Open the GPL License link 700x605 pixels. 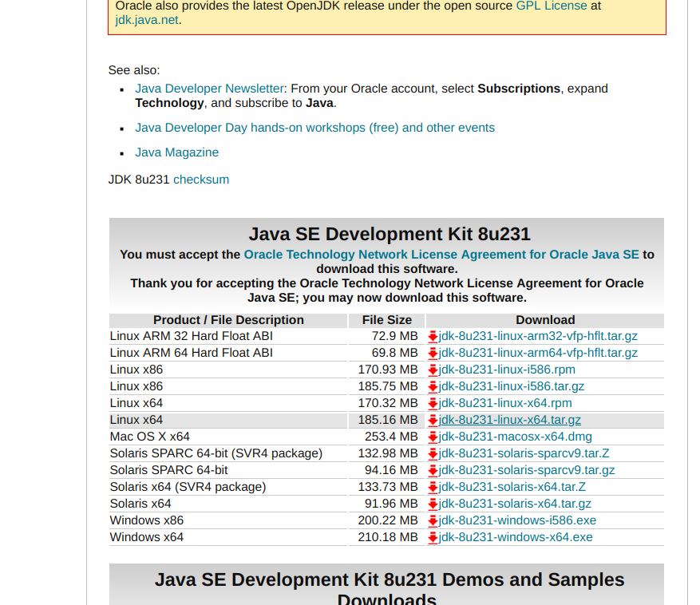click(x=552, y=6)
